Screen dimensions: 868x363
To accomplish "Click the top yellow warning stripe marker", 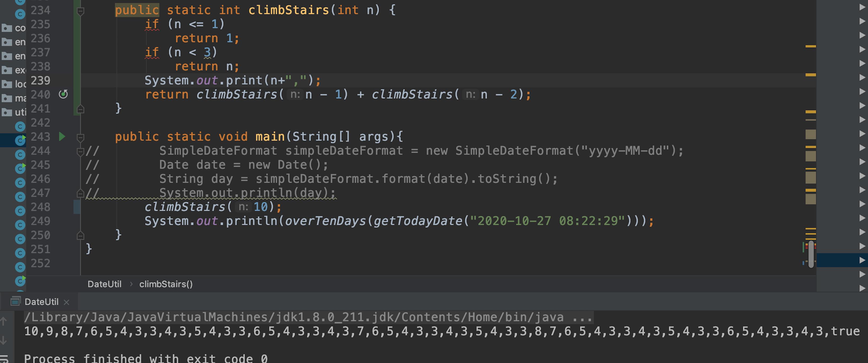I will tap(810, 46).
